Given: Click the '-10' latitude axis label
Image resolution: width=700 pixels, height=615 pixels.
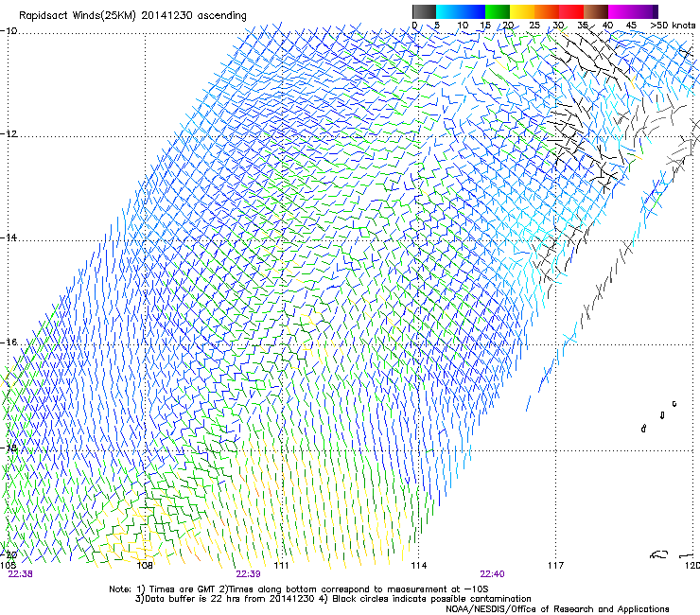Looking at the screenshot, I should click(x=9, y=31).
